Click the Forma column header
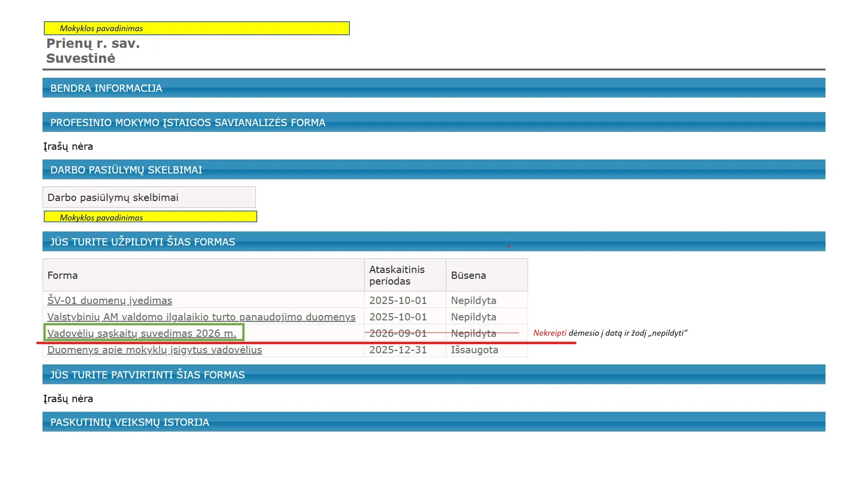Screen dimensions: 868x488 (62, 275)
